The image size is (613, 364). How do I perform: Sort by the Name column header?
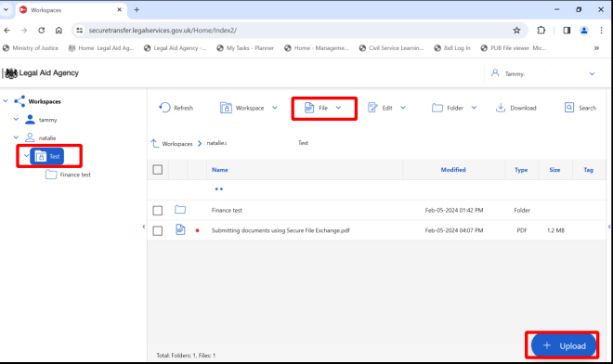[220, 170]
